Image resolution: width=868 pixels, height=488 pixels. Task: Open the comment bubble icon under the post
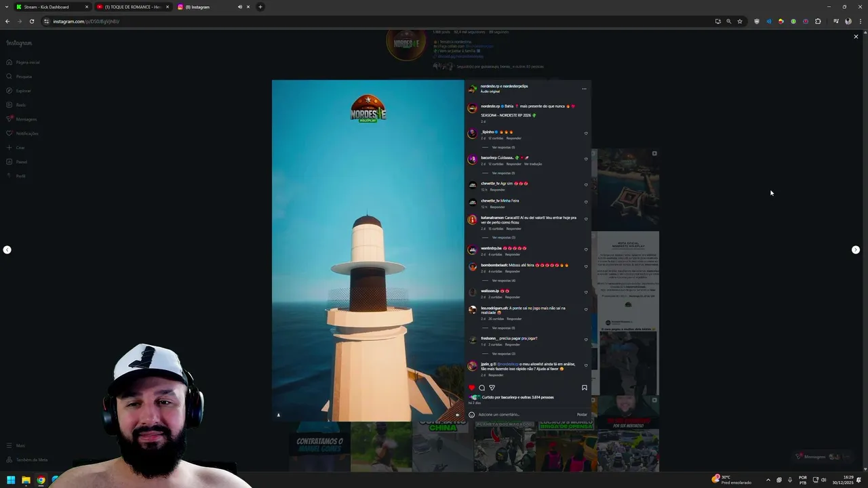click(x=482, y=388)
